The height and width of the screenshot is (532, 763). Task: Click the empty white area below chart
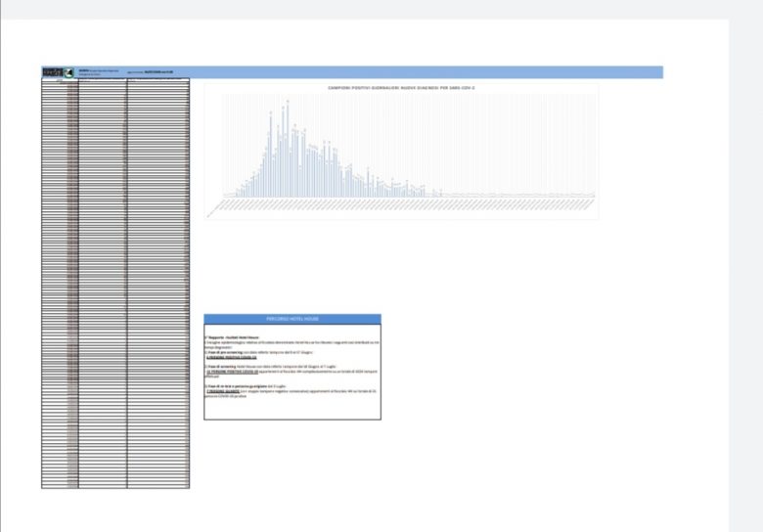[x=401, y=264]
